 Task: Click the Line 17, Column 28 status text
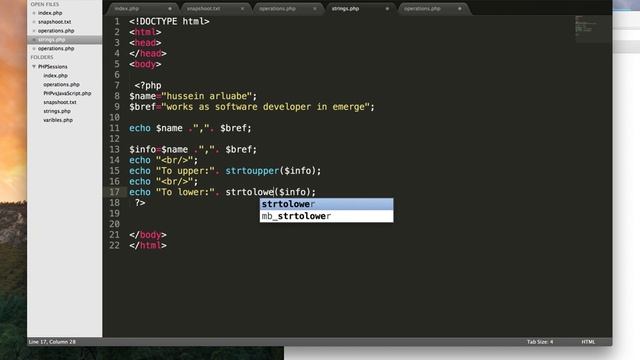pyautogui.click(x=52, y=342)
